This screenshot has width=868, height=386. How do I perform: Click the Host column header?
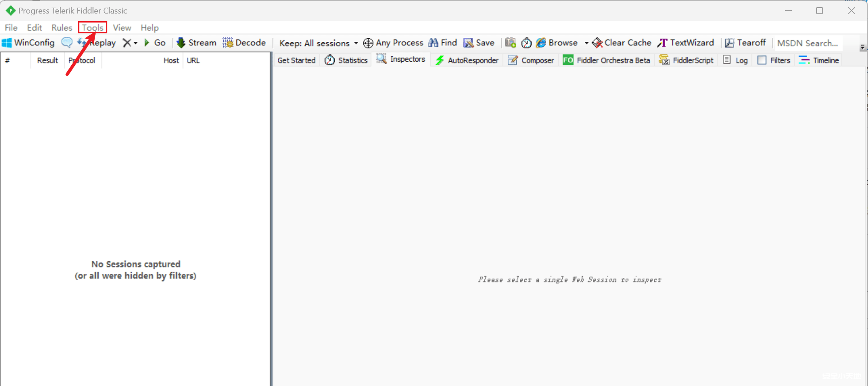pyautogui.click(x=171, y=60)
